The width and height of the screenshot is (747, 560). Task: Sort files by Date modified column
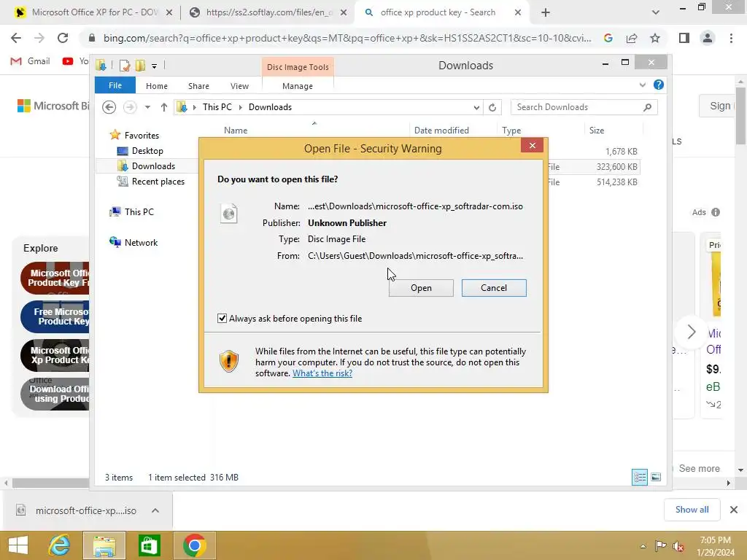[441, 131]
